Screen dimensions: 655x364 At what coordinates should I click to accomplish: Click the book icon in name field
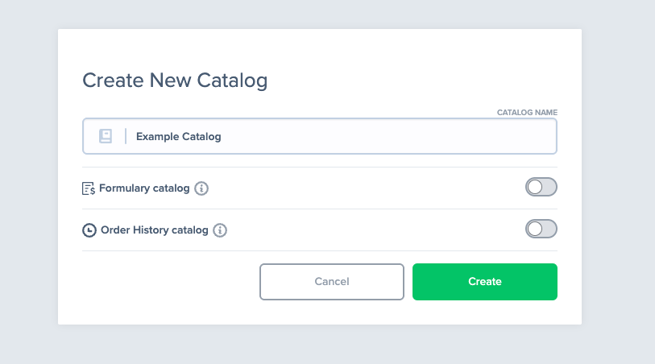(x=105, y=136)
